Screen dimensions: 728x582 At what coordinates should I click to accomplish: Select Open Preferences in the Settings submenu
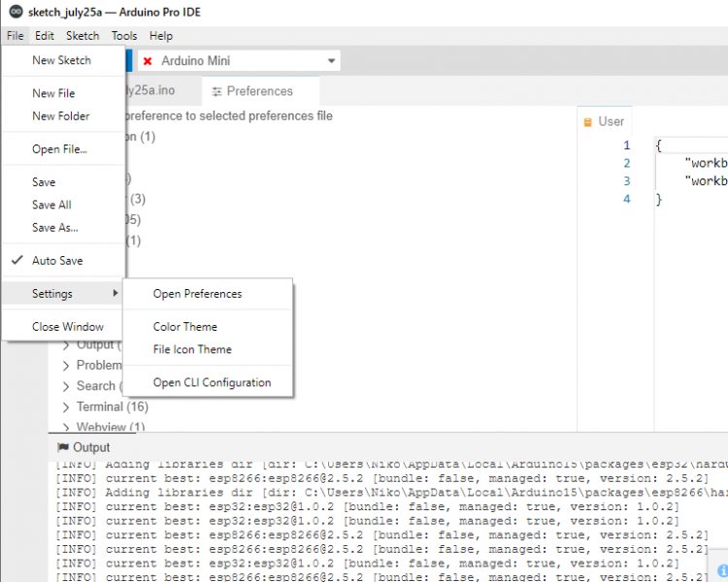(208, 294)
